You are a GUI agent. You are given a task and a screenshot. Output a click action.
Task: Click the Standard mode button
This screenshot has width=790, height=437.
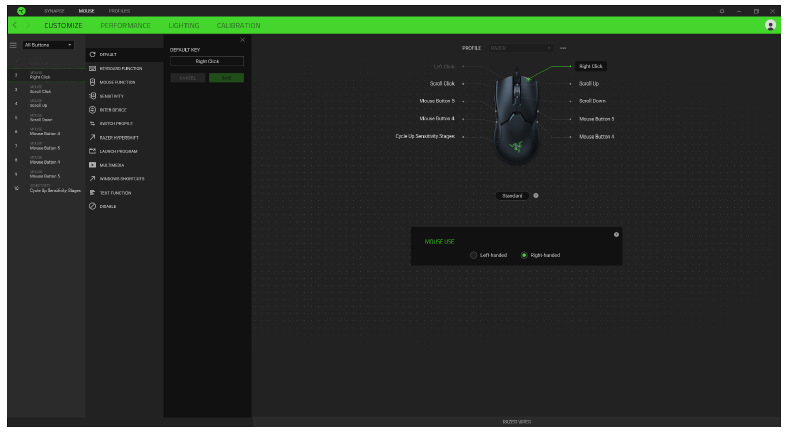(x=512, y=196)
